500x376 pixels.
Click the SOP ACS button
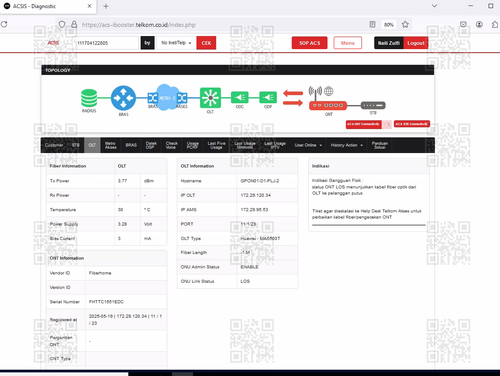coord(309,43)
